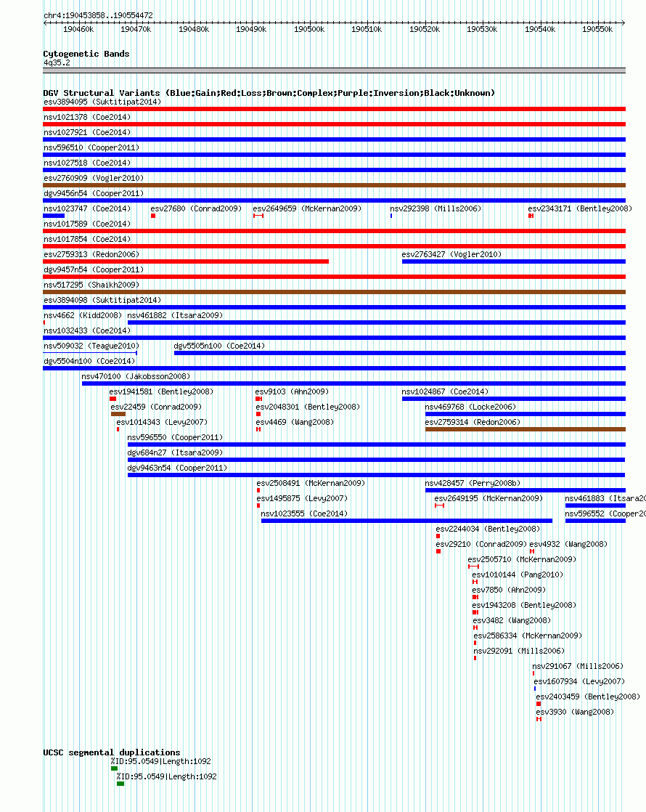This screenshot has width=646, height=812.
Task: Click the esv3894098 (Suktitipat2014) label
Action: point(102,300)
